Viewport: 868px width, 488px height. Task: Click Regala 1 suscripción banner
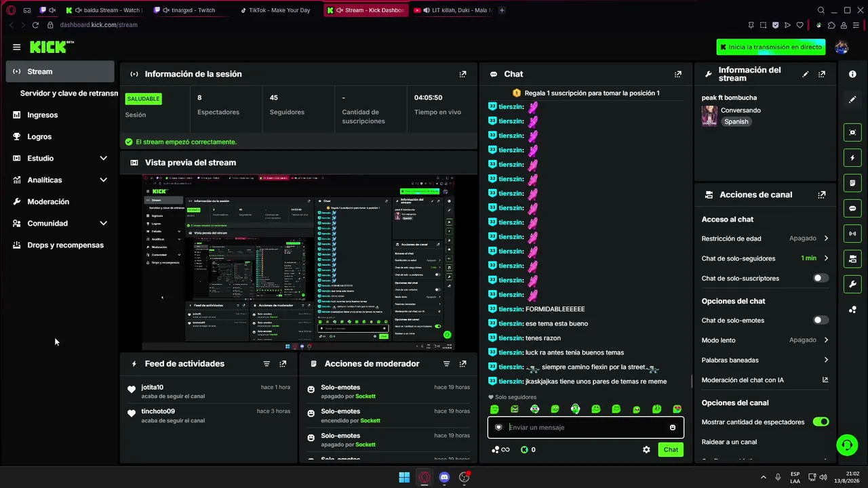[x=586, y=93]
